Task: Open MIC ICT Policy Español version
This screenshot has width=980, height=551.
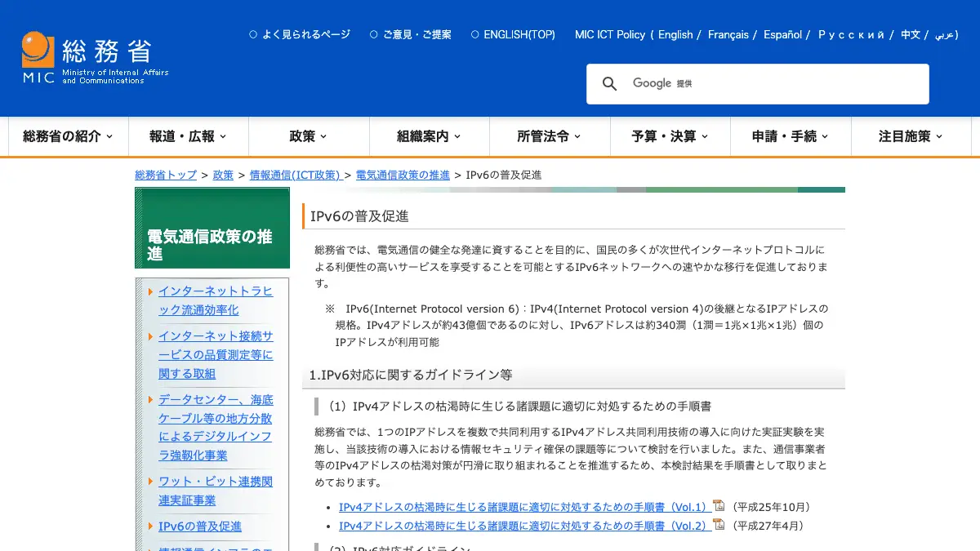Action: pyautogui.click(x=783, y=34)
